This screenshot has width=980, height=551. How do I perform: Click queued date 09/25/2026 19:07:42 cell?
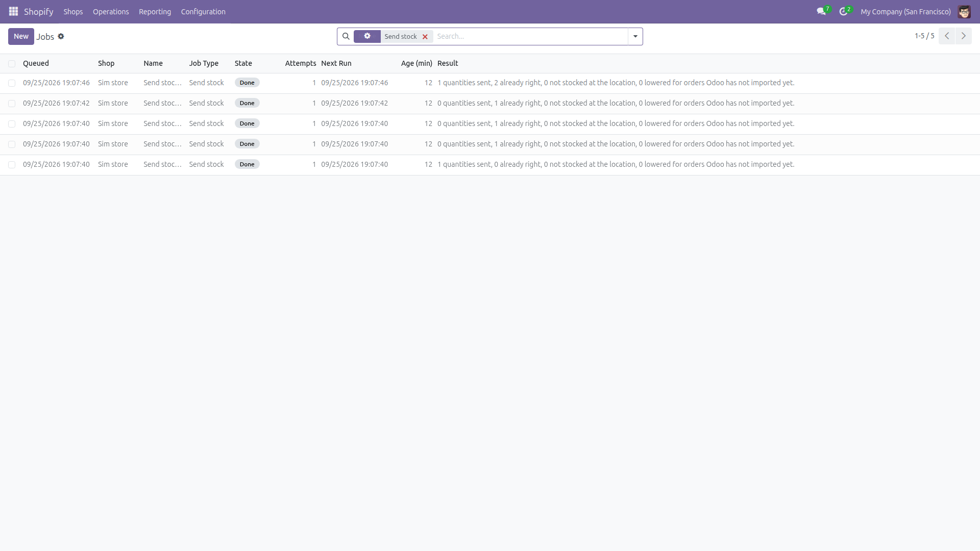(x=56, y=103)
